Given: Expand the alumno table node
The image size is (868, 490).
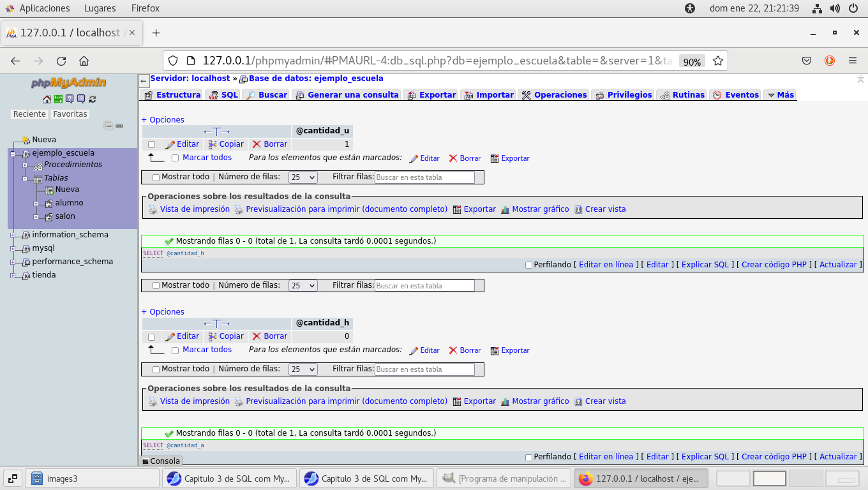Looking at the screenshot, I should tap(36, 204).
